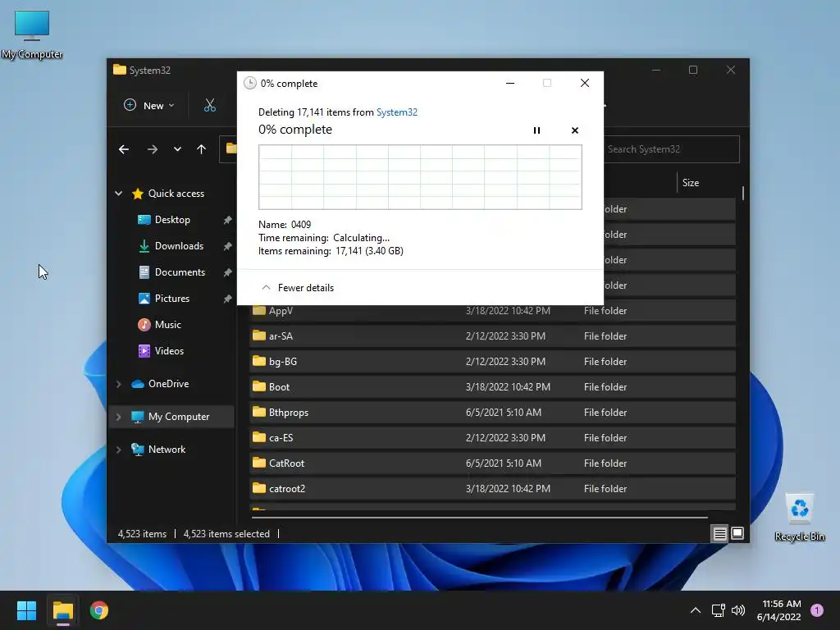
Task: Pause the delete operation
Action: (536, 130)
